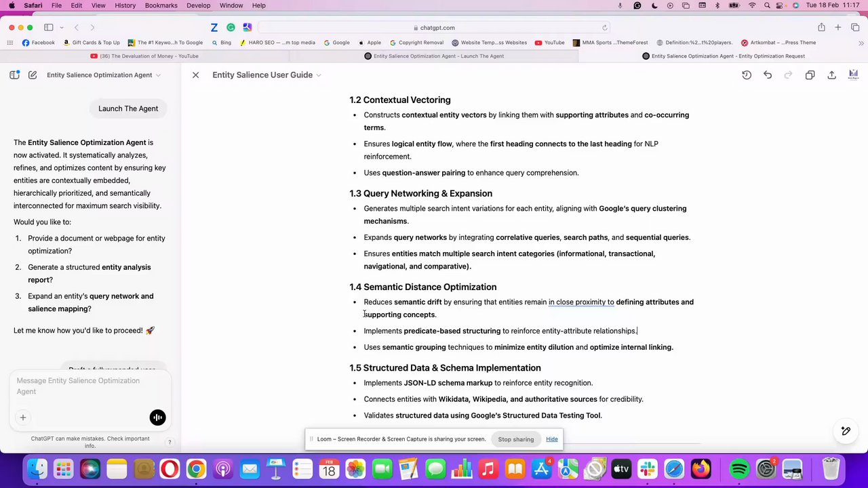Click the green Grammarly extension icon
The width and height of the screenshot is (868, 488).
pyautogui.click(x=231, y=28)
